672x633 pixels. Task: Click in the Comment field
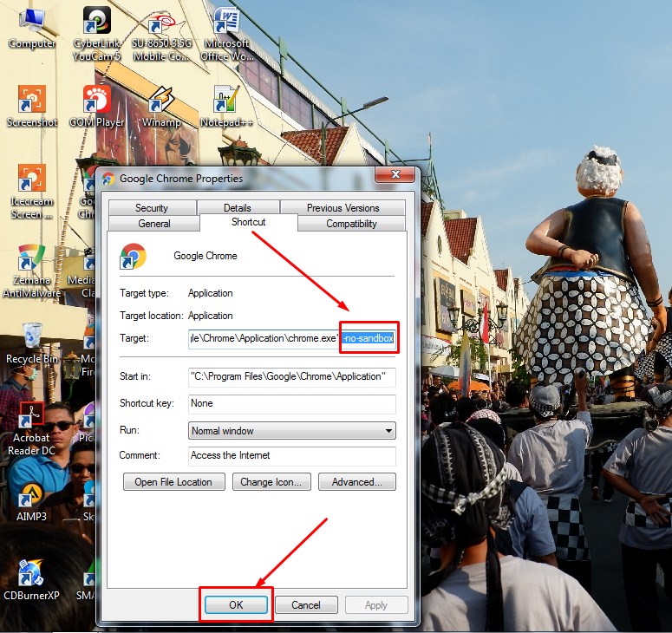coord(292,455)
